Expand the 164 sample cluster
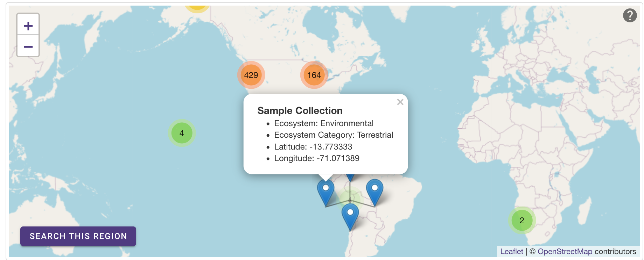This screenshot has height=260, width=644. pos(314,75)
